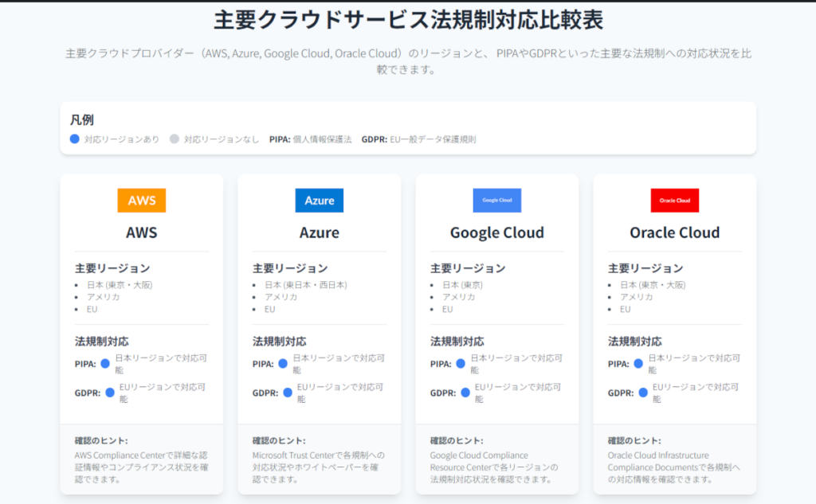Click the Oracle Cloud Infrastructure Compliance Documents hint
The image size is (816, 504).
(673, 467)
